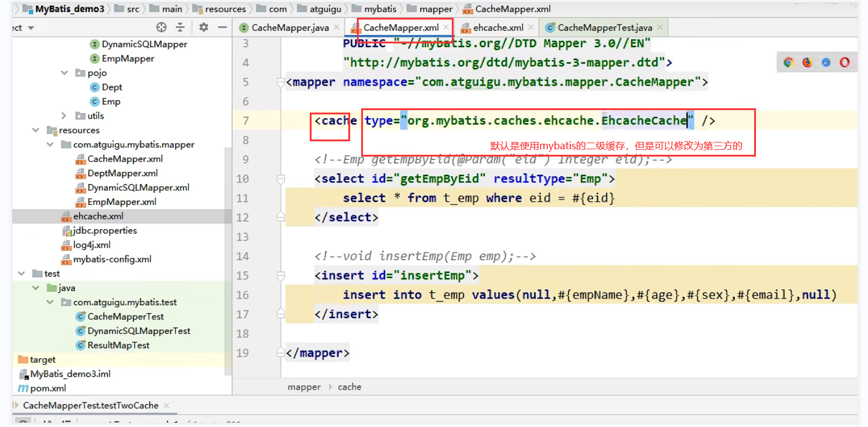The image size is (868, 427).
Task: Click the locate-file crosshair icon in Project panel
Action: (x=162, y=28)
